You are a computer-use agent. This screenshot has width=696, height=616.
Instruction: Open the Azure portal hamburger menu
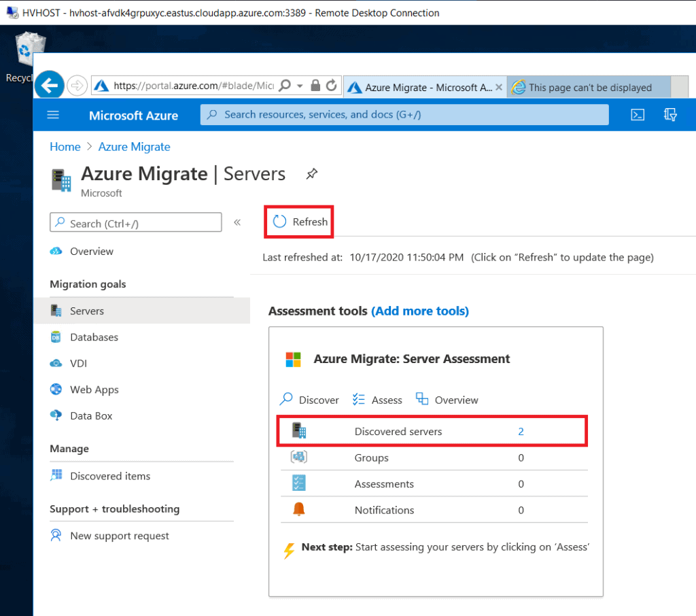click(x=53, y=114)
